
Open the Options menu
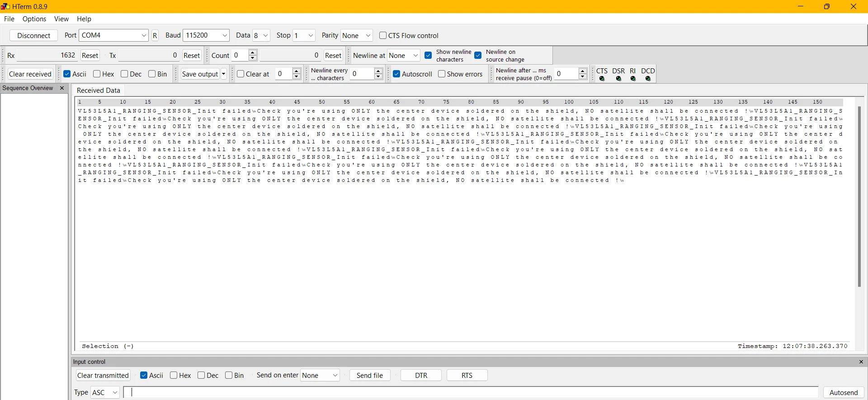pos(34,19)
